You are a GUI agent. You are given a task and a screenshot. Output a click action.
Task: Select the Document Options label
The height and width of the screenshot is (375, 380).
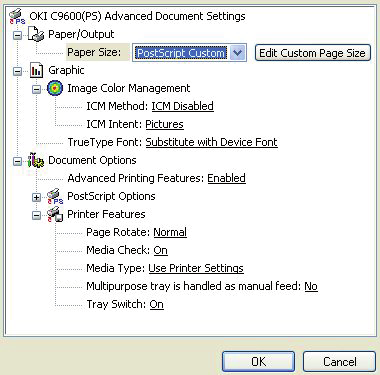click(92, 160)
